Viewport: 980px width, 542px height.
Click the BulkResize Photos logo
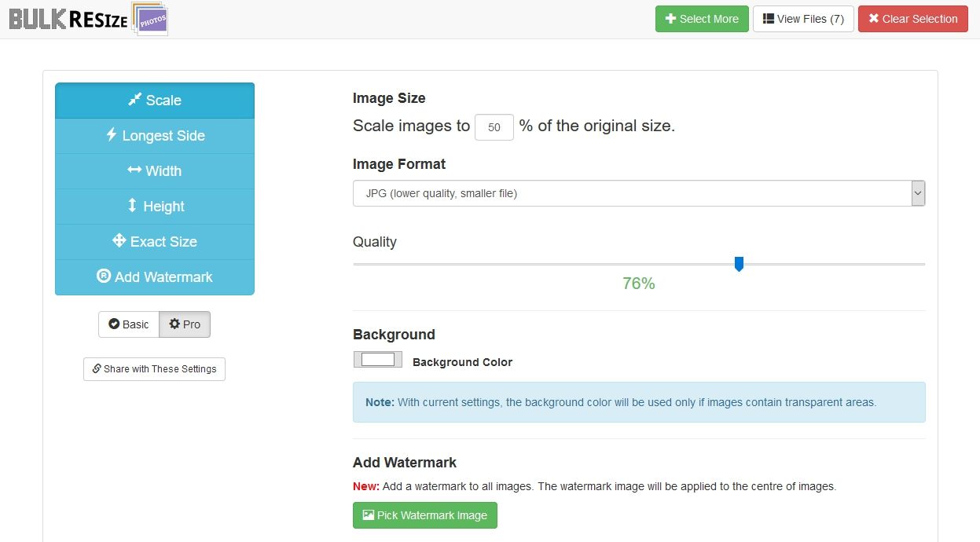pyautogui.click(x=88, y=19)
